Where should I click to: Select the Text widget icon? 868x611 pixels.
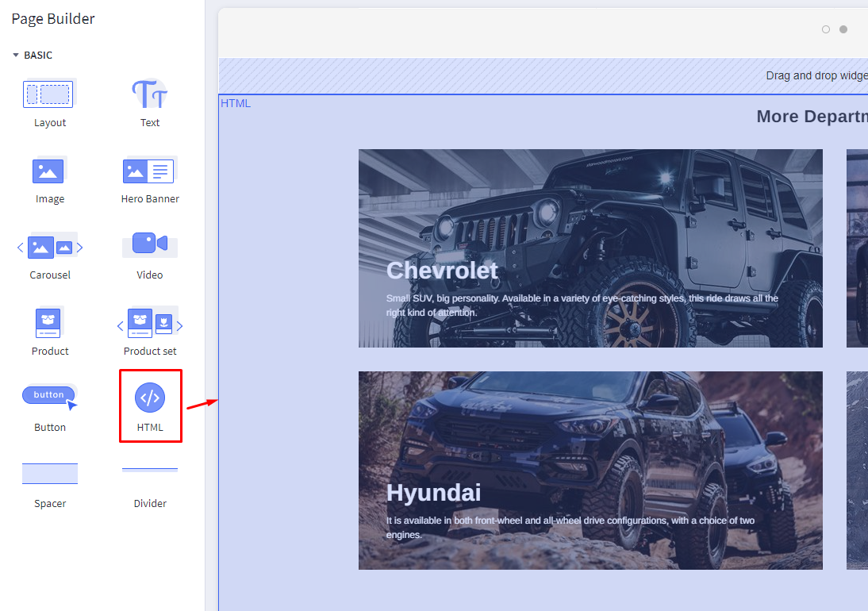pyautogui.click(x=149, y=94)
